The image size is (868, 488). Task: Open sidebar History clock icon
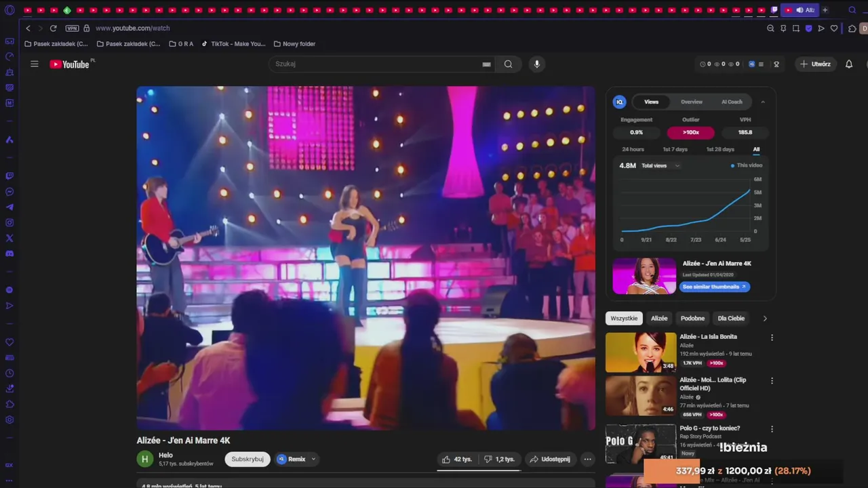(x=9, y=373)
